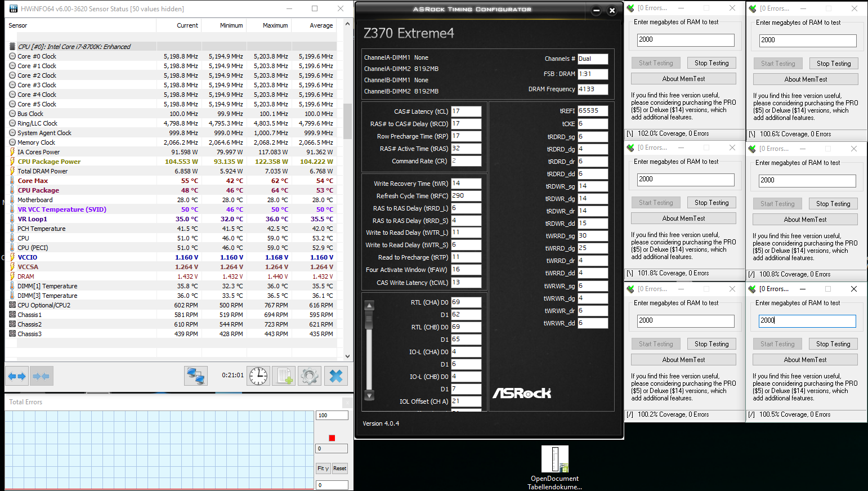Click the ASRock timing list scrollbar thumb
The width and height of the screenshot is (868, 491).
click(369, 320)
